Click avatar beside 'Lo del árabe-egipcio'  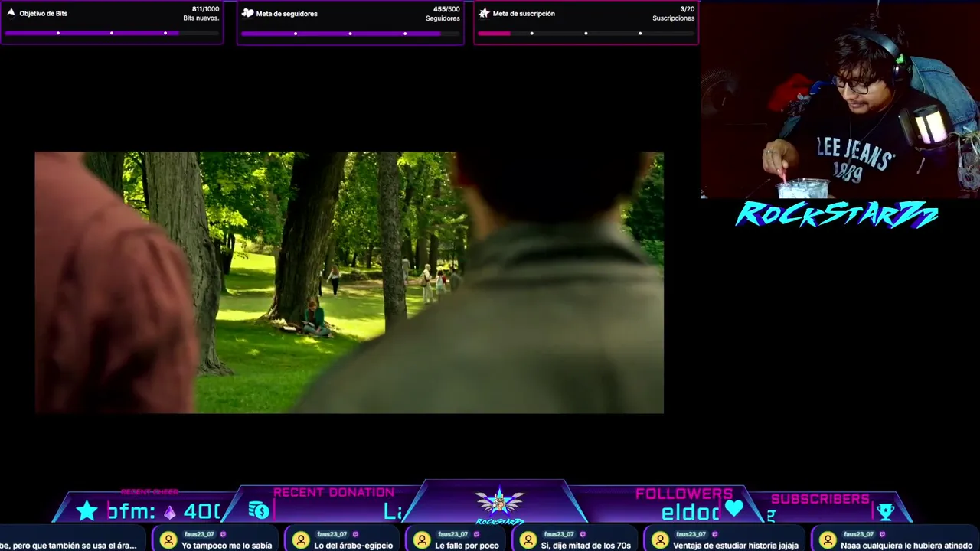(x=301, y=540)
